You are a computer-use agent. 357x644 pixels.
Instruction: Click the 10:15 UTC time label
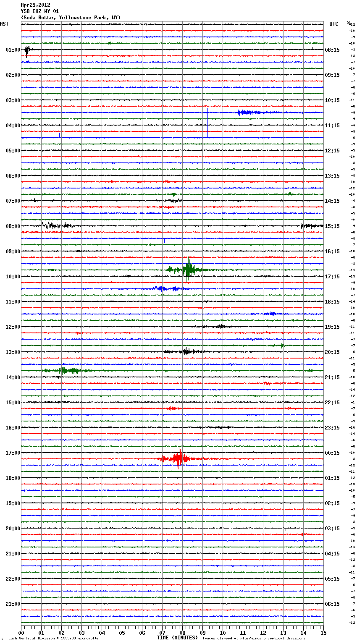click(x=332, y=100)
